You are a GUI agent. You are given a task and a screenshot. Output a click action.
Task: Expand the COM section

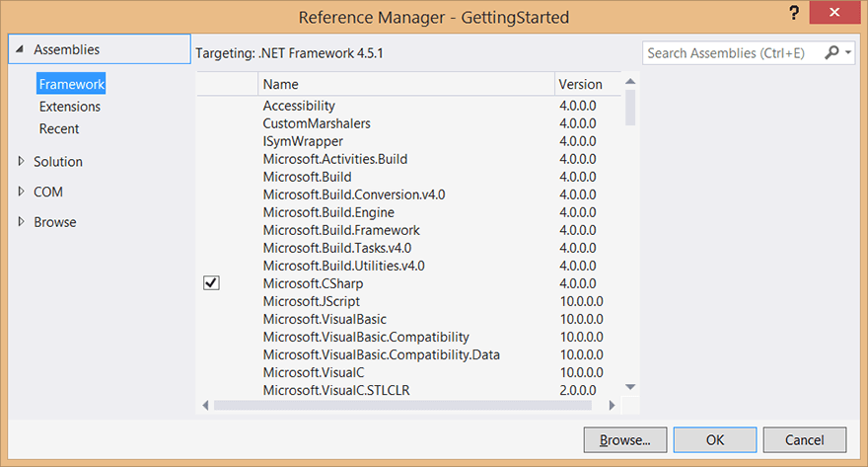pyautogui.click(x=22, y=192)
